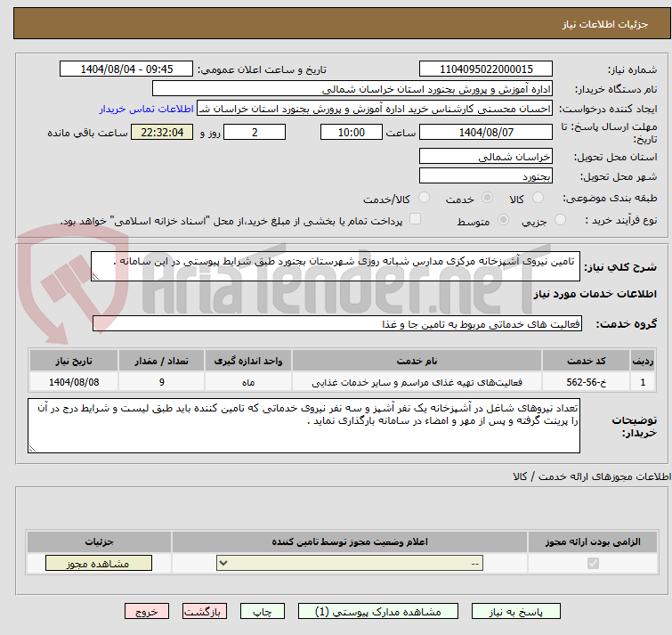672x635 pixels.
Task: Expand the اعلام وضعیت مجوز dropdown
Action: click(350, 563)
